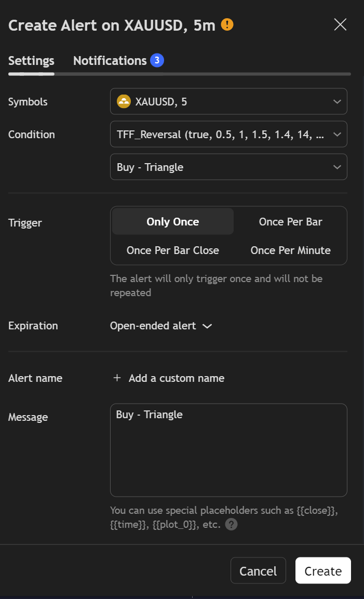This screenshot has height=599, width=364.
Task: Select the Only Once trigger option
Action: coord(172,221)
